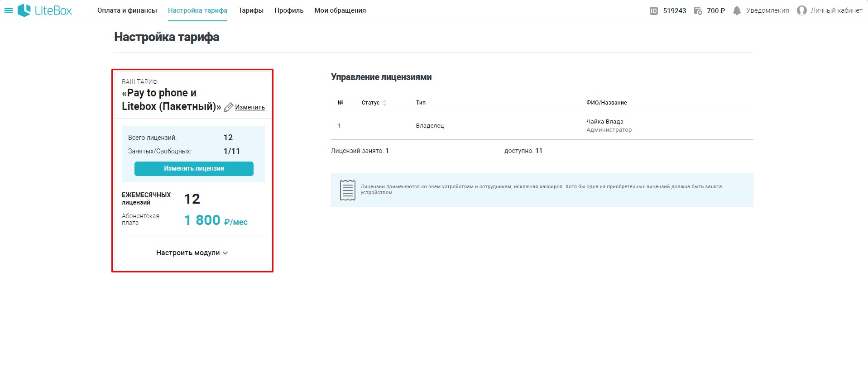This screenshot has width=868, height=367.
Task: Click the pencil edit icon beside tariff name
Action: (x=229, y=107)
